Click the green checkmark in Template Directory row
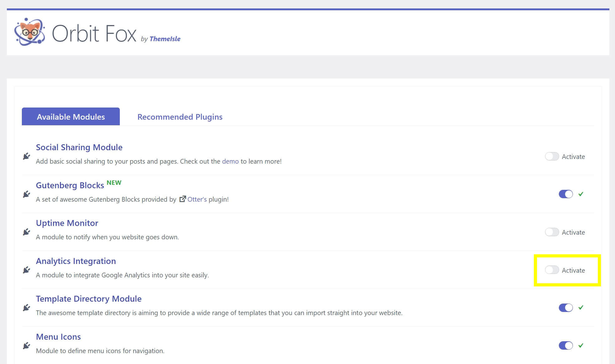The width and height of the screenshot is (615, 364). pyautogui.click(x=581, y=307)
